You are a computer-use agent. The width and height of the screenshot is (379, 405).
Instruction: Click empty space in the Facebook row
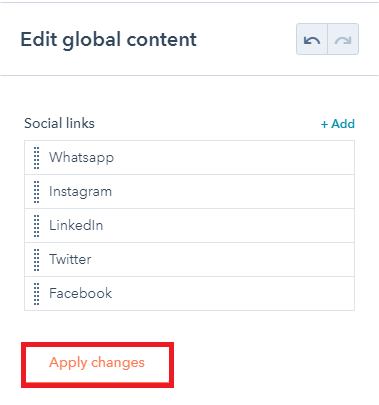[x=233, y=293]
